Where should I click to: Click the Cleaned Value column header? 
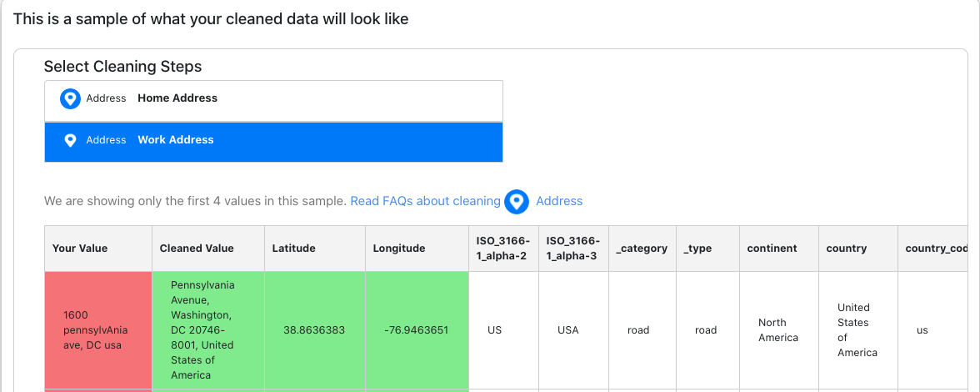coord(208,249)
